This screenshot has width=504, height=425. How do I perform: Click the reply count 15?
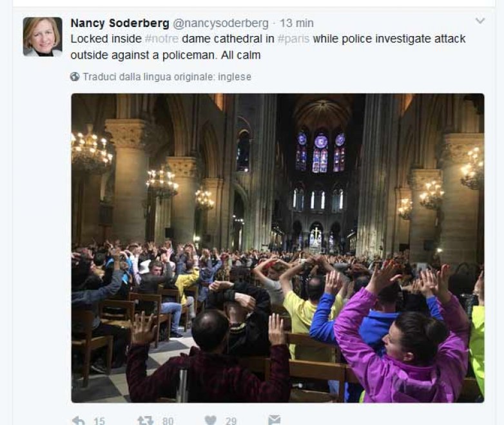99,420
